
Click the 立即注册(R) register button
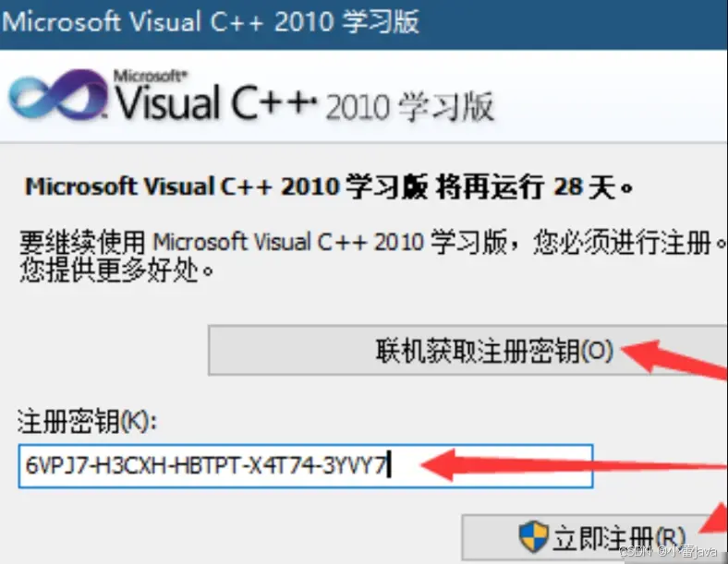click(x=595, y=538)
